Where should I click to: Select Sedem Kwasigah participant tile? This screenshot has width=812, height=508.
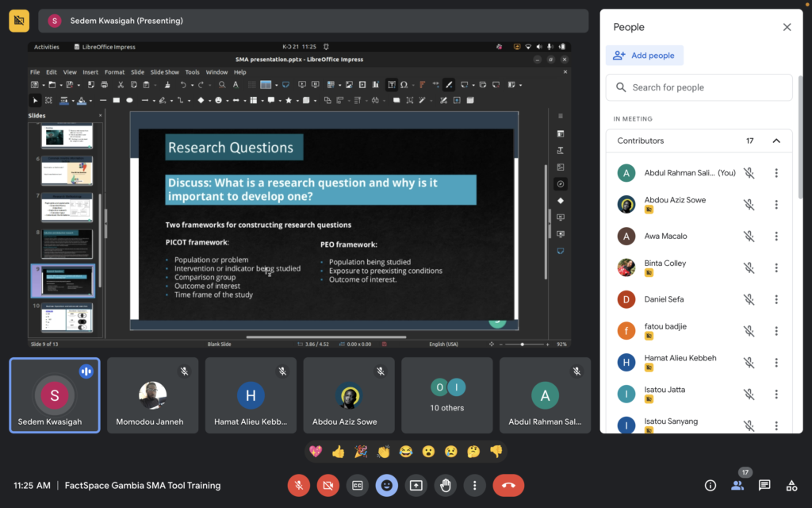(55, 395)
